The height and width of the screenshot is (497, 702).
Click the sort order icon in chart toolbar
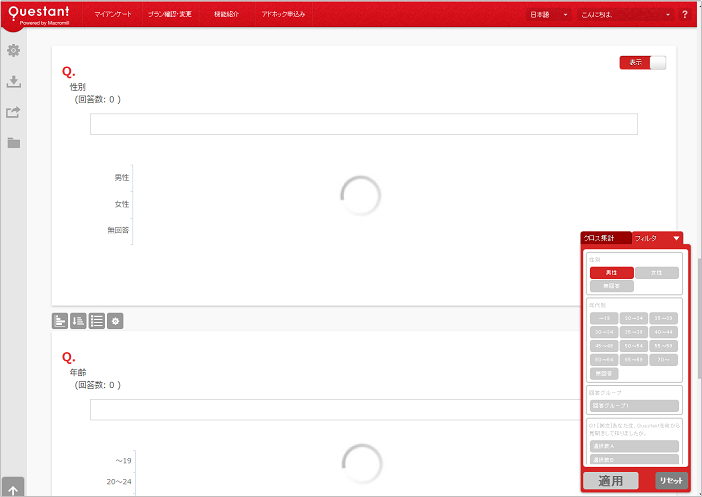click(x=78, y=321)
